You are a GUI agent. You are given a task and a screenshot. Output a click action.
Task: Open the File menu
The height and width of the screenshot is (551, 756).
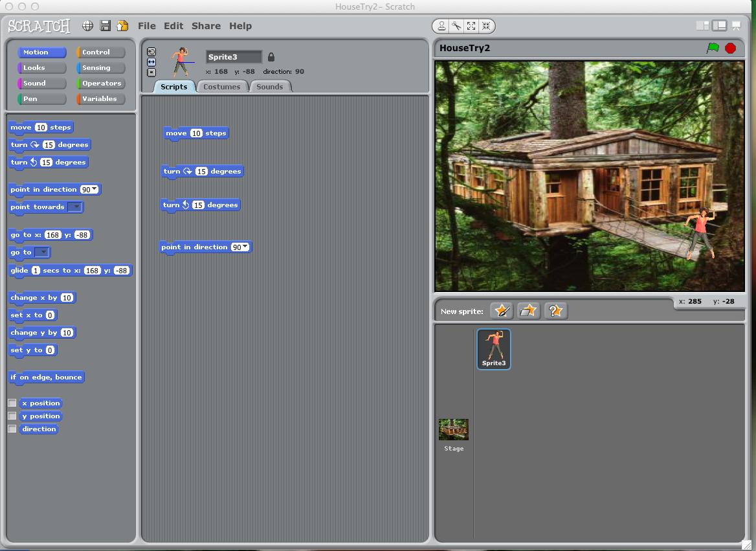(x=146, y=26)
